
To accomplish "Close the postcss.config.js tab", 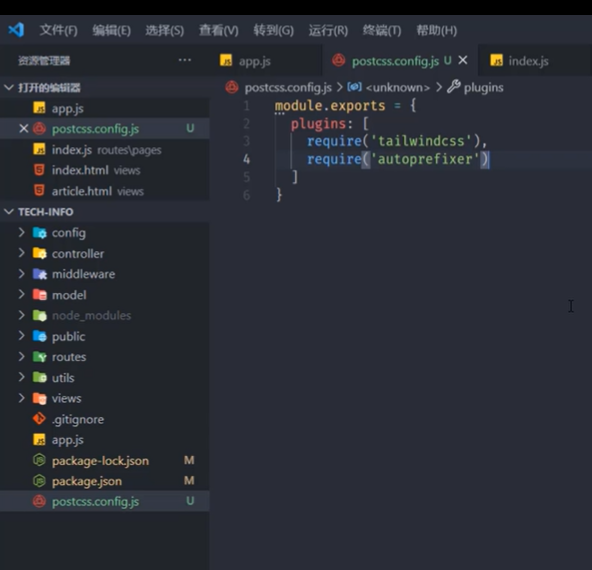I will point(463,60).
